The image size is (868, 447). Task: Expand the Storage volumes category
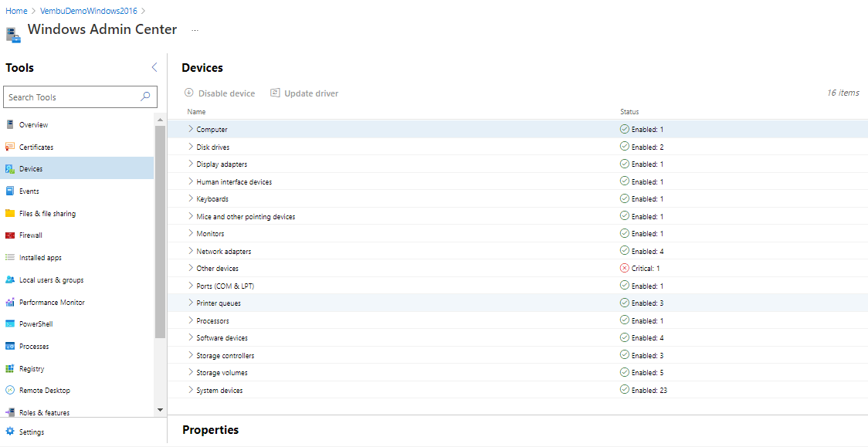pyautogui.click(x=191, y=372)
